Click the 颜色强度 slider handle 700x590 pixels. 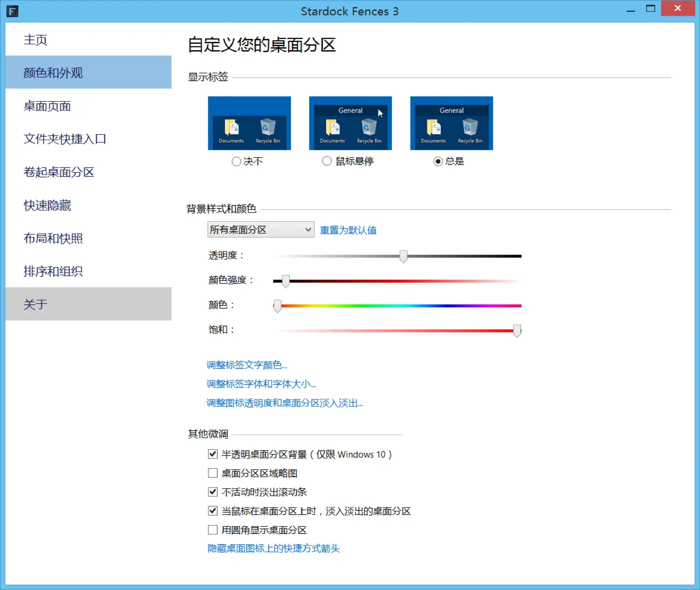[x=286, y=281]
